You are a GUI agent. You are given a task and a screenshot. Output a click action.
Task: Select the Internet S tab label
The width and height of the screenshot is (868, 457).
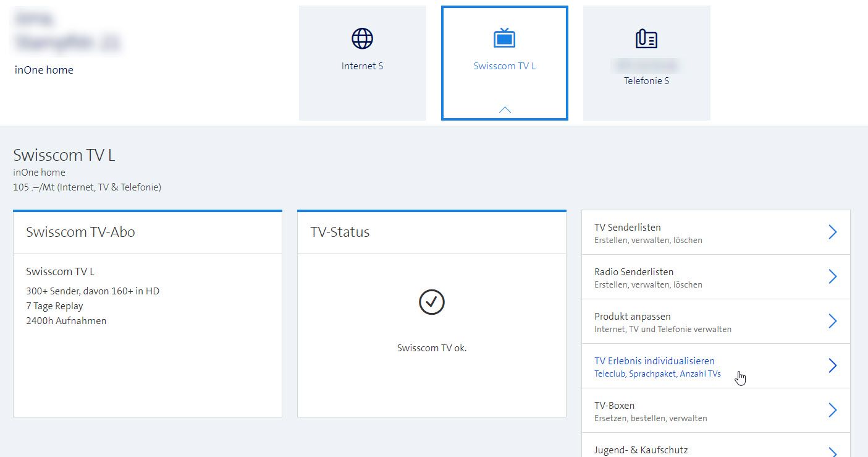click(x=362, y=66)
